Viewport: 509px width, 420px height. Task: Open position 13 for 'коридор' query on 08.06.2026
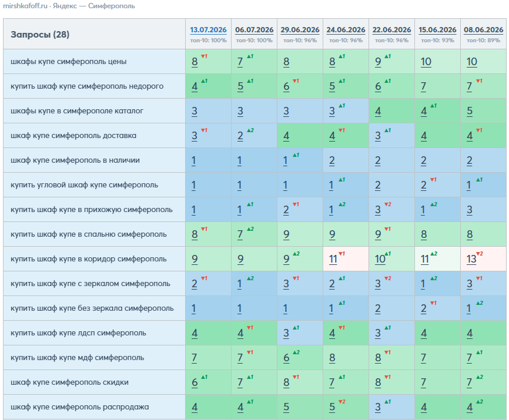click(x=471, y=259)
